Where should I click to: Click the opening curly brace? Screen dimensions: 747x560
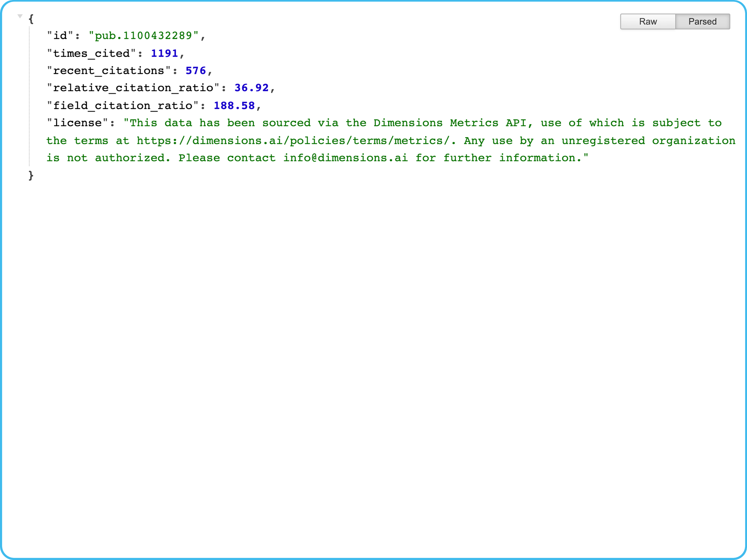pyautogui.click(x=31, y=19)
